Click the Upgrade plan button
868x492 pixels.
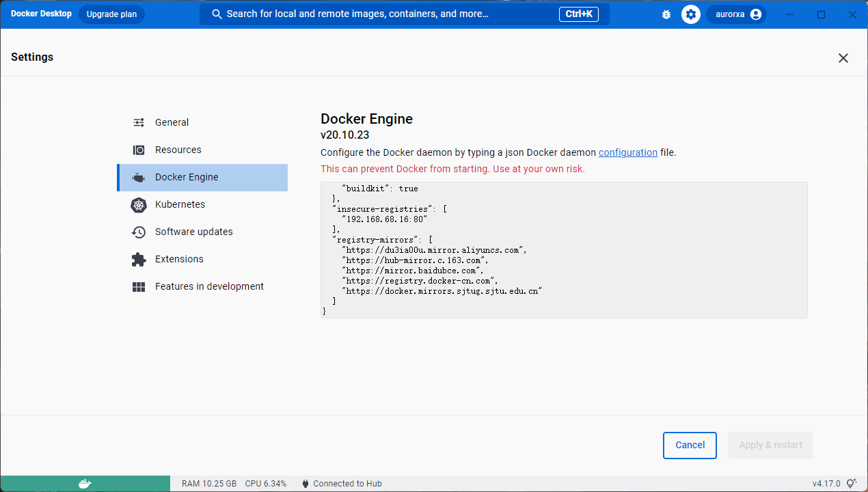click(x=111, y=14)
